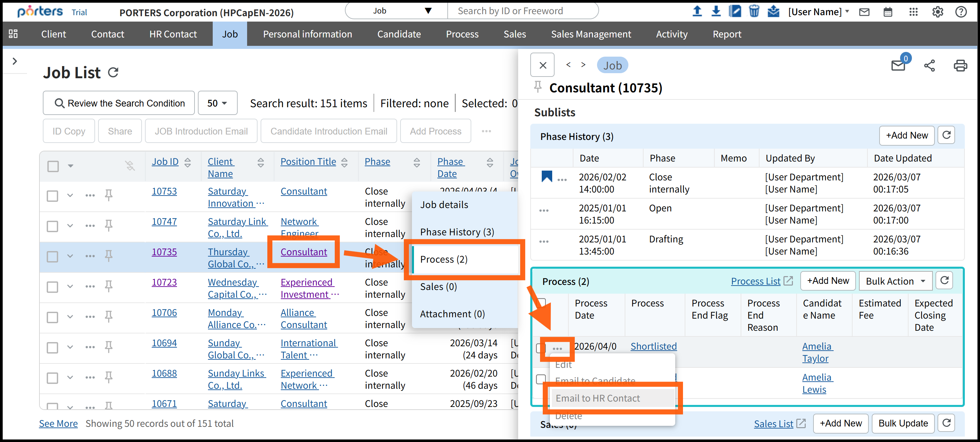
Task: Open the Job search category dropdown
Action: 396,11
